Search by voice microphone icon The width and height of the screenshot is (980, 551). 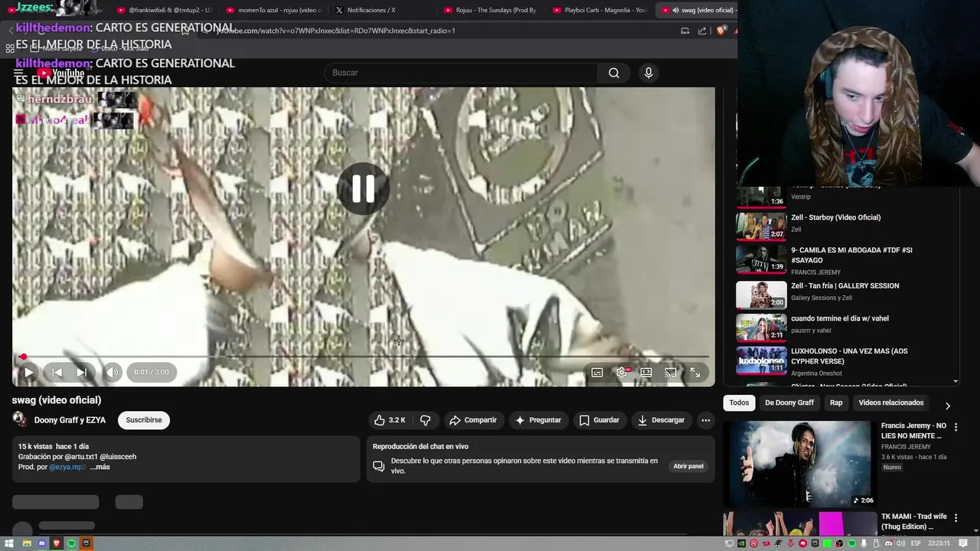point(648,73)
